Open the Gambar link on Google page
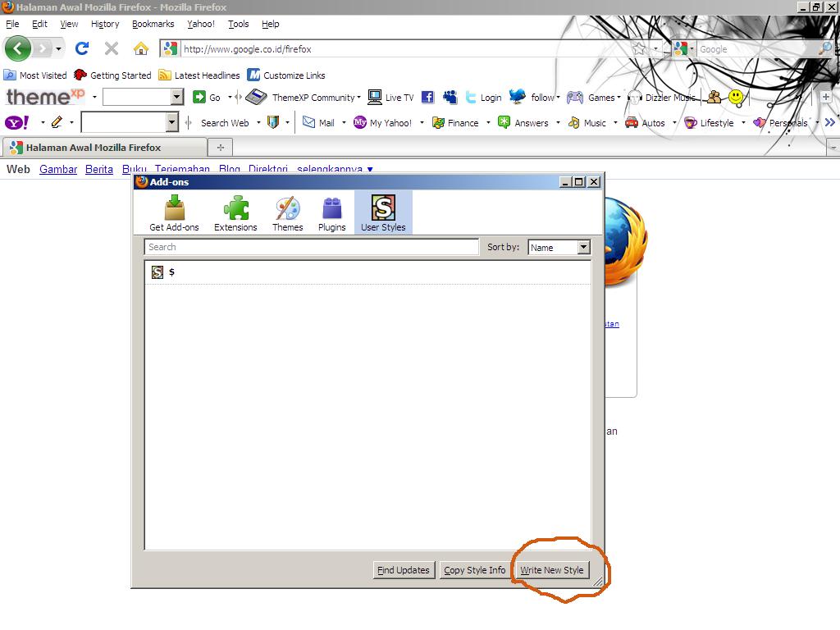The height and width of the screenshot is (630, 840). 58,169
